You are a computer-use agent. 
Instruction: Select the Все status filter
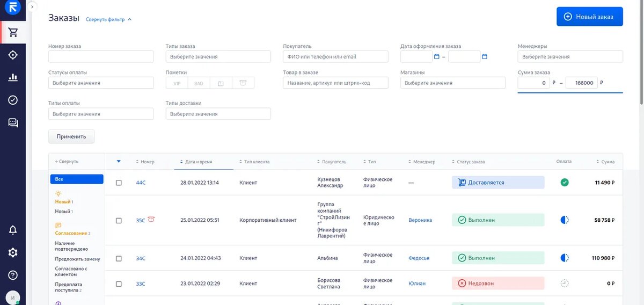[x=77, y=179]
